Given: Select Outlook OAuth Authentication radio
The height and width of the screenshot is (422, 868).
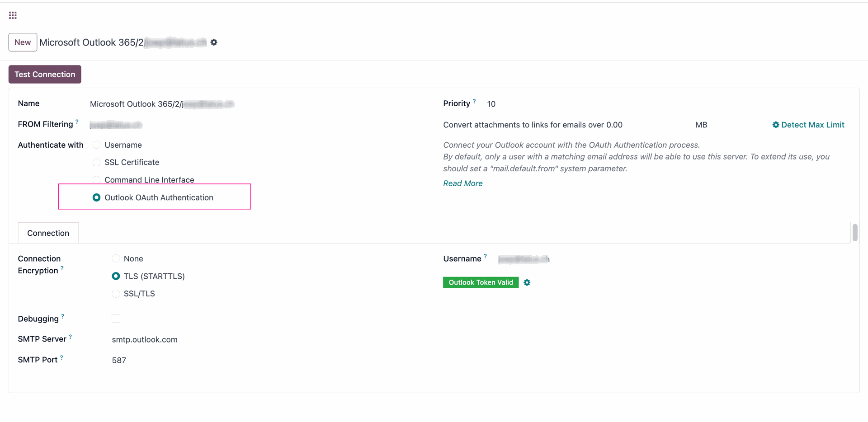Looking at the screenshot, I should pos(96,197).
